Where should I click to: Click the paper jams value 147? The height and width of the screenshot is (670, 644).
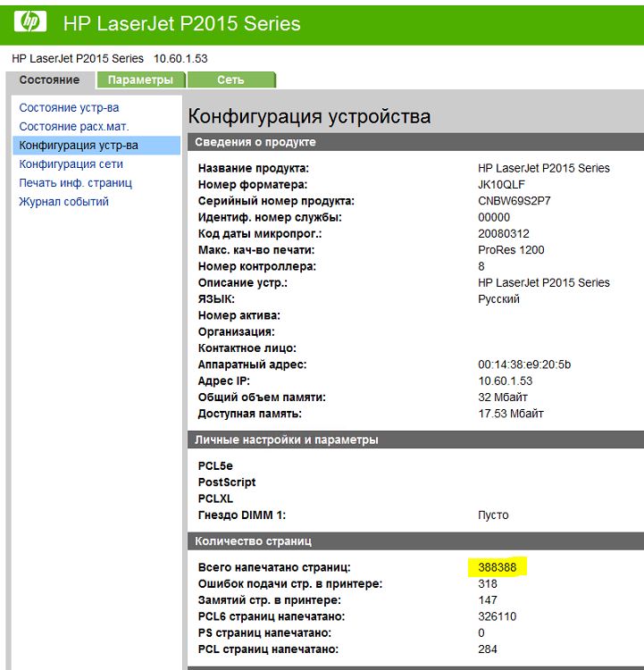[487, 600]
